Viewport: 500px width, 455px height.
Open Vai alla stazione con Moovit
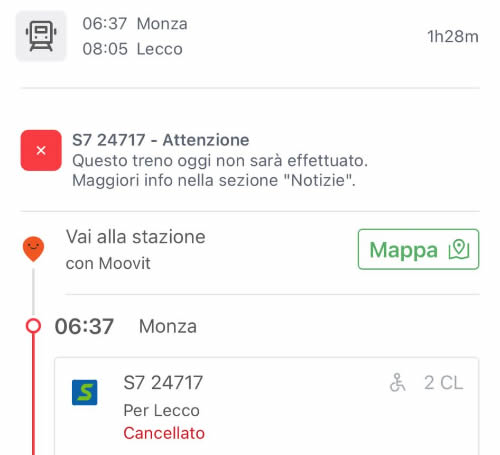click(135, 250)
